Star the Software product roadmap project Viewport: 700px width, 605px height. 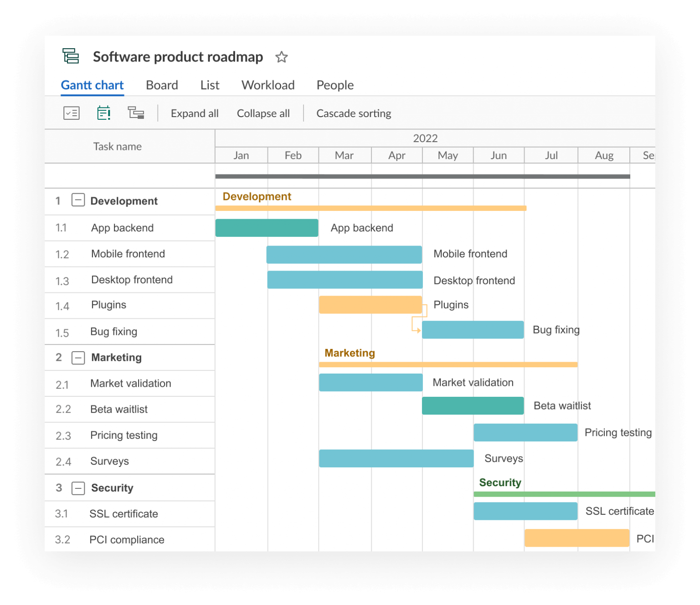(281, 57)
